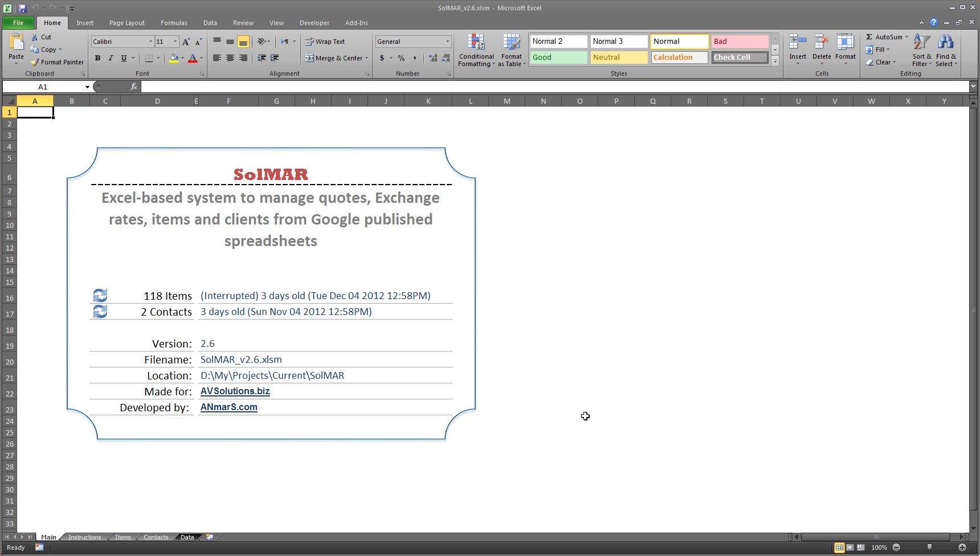The height and width of the screenshot is (556, 980).
Task: Expand the Clear dropdown
Action: [x=894, y=62]
